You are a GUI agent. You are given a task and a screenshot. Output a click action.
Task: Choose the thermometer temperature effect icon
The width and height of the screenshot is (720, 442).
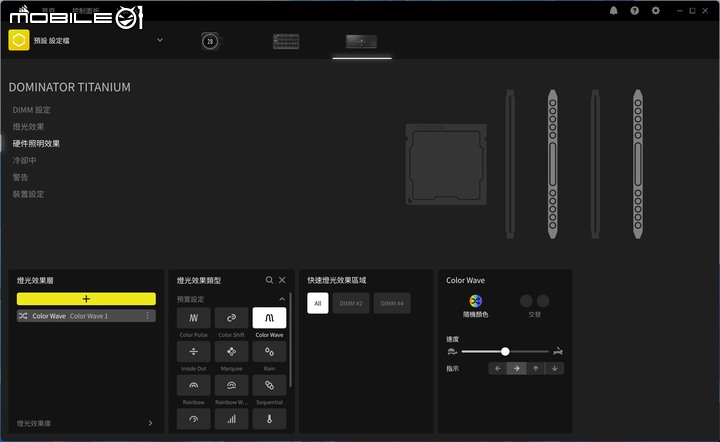click(x=269, y=419)
